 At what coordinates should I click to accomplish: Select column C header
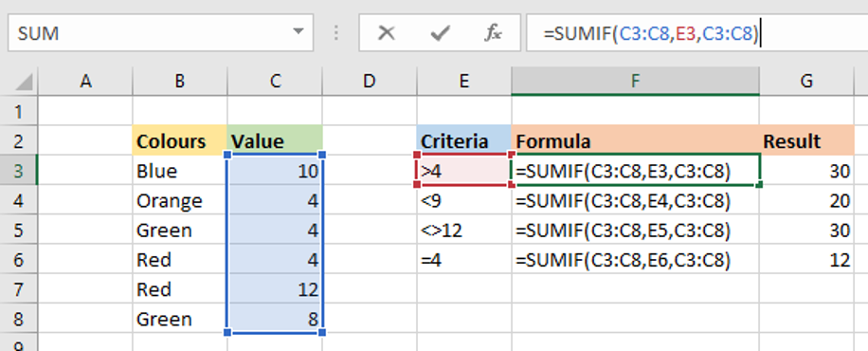(275, 82)
